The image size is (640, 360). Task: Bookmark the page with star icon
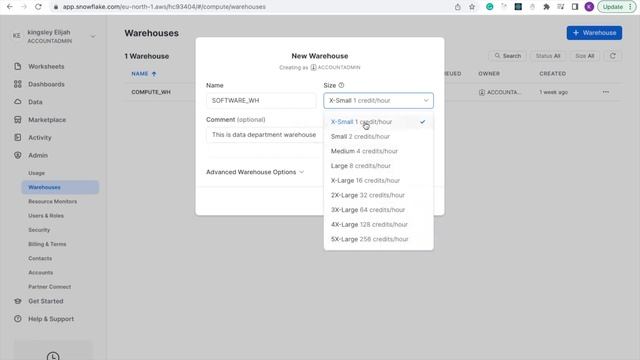tap(472, 7)
